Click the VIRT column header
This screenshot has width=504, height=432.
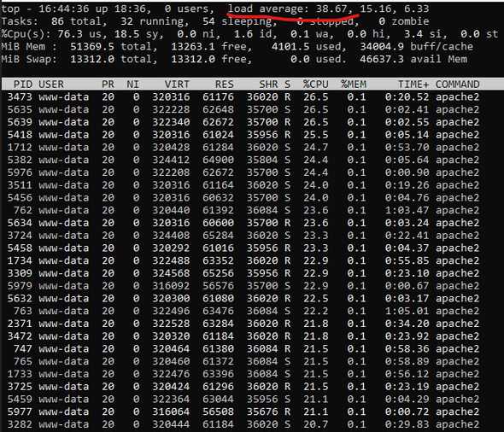click(177, 85)
